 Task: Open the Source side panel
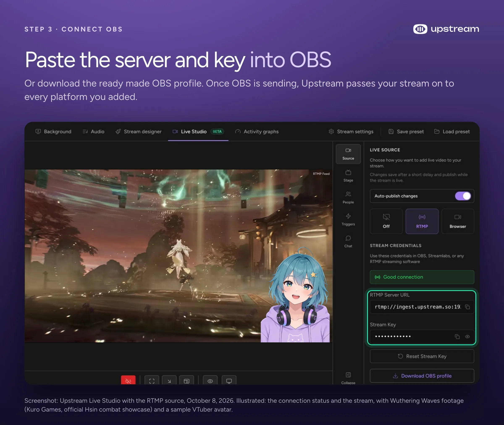(x=348, y=154)
